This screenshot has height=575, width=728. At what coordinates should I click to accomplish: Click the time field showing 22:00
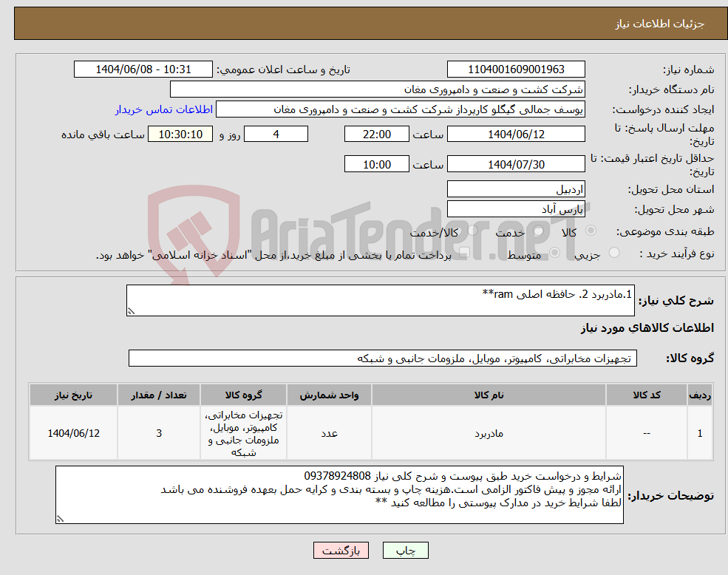[x=377, y=134]
